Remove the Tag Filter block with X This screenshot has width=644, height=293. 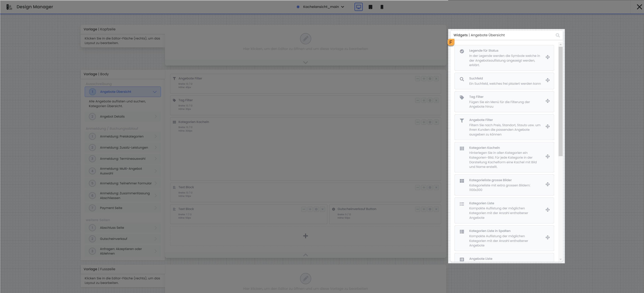(x=436, y=100)
